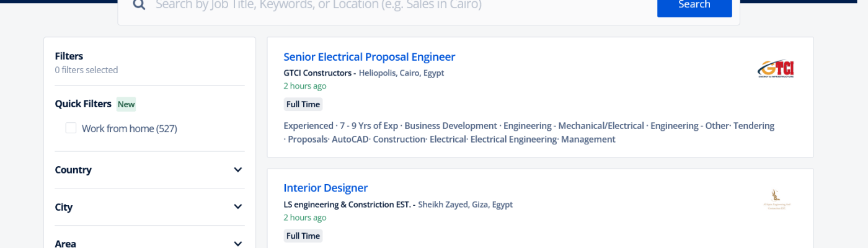Expand the Area filter chevron

click(237, 244)
